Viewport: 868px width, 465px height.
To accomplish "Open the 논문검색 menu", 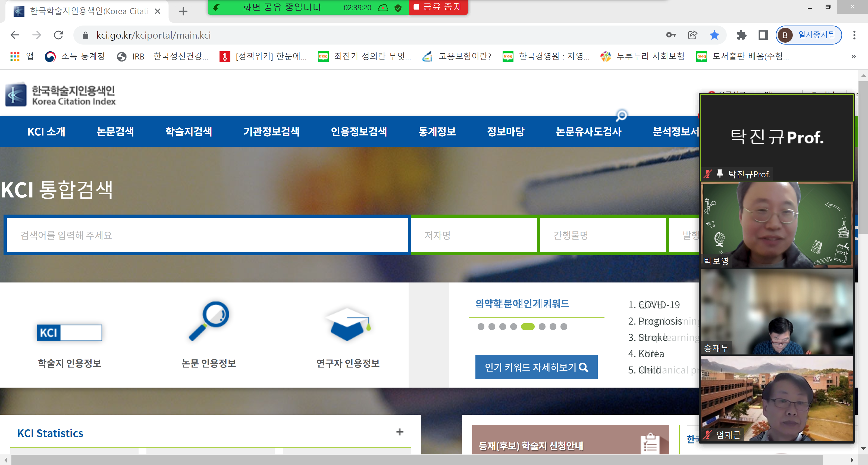I will [115, 131].
